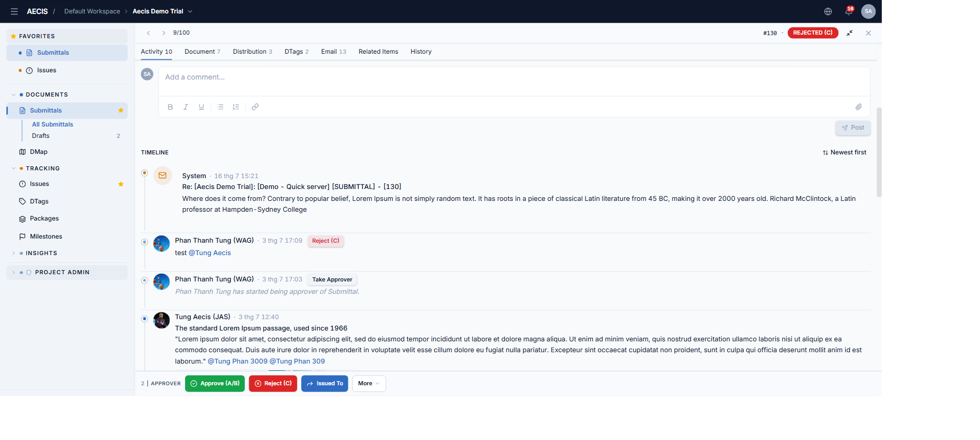
Task: Switch to the Distribution tab
Action: click(252, 52)
